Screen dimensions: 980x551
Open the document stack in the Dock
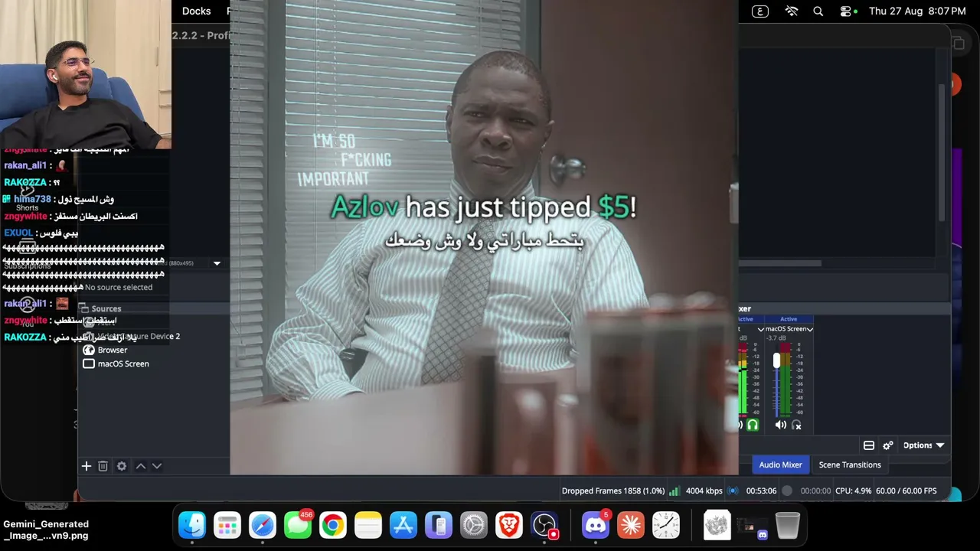(717, 525)
